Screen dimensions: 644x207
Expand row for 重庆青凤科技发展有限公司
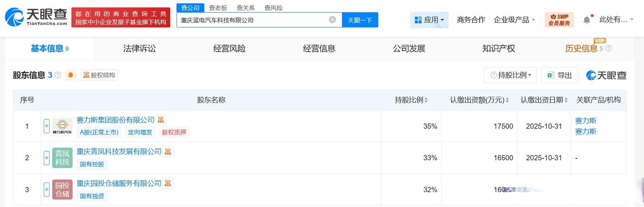[x=47, y=158]
